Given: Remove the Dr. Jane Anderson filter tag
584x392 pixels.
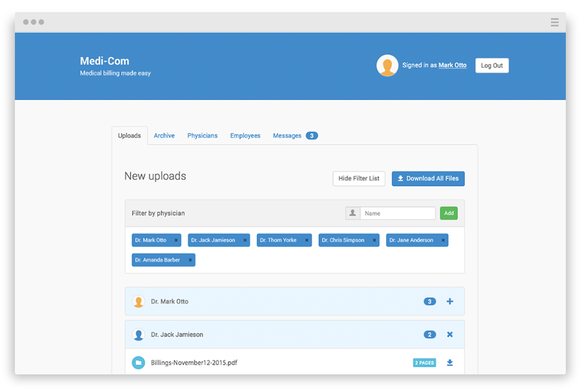Looking at the screenshot, I should pyautogui.click(x=443, y=240).
